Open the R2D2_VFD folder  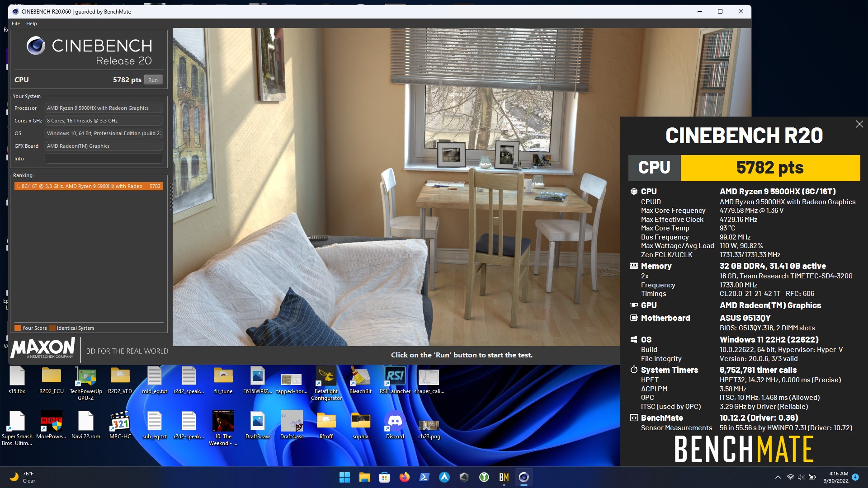tap(120, 380)
